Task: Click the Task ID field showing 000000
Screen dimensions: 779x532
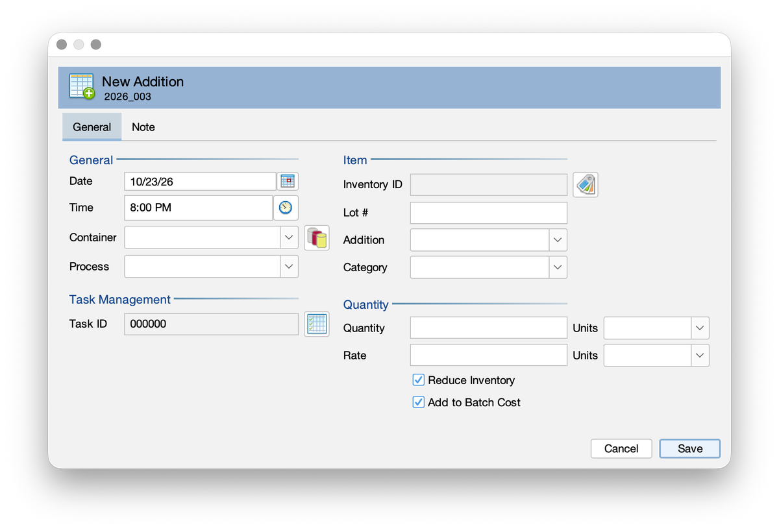Action: click(x=211, y=324)
